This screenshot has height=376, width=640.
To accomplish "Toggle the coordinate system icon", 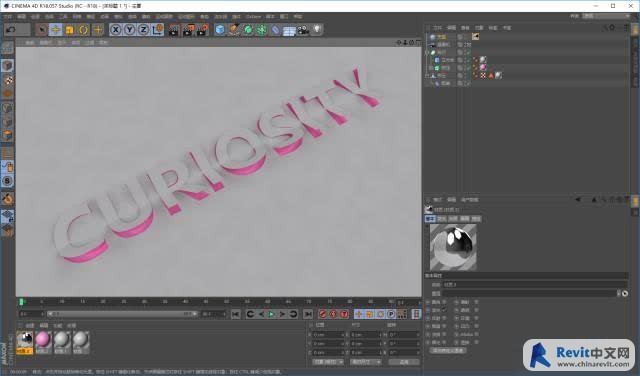I will point(158,30).
